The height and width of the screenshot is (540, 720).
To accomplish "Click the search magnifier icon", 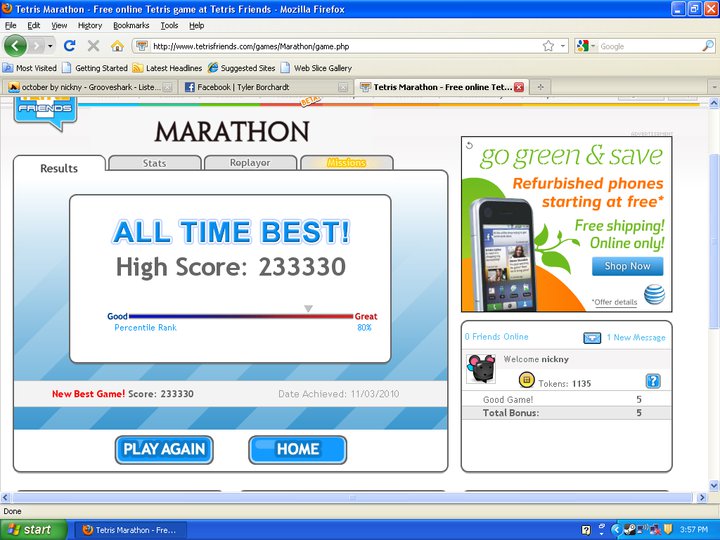I will [x=708, y=46].
